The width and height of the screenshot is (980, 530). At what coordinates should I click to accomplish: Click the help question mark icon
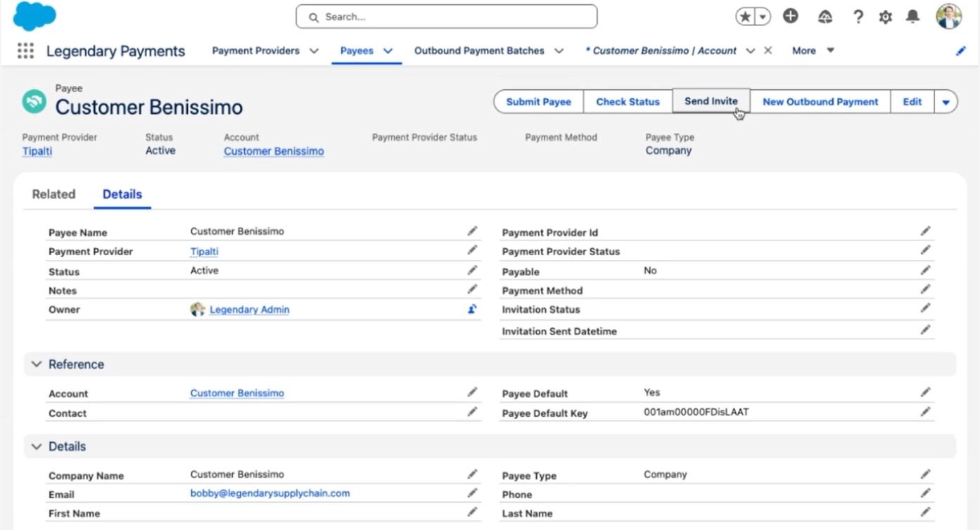click(x=858, y=17)
